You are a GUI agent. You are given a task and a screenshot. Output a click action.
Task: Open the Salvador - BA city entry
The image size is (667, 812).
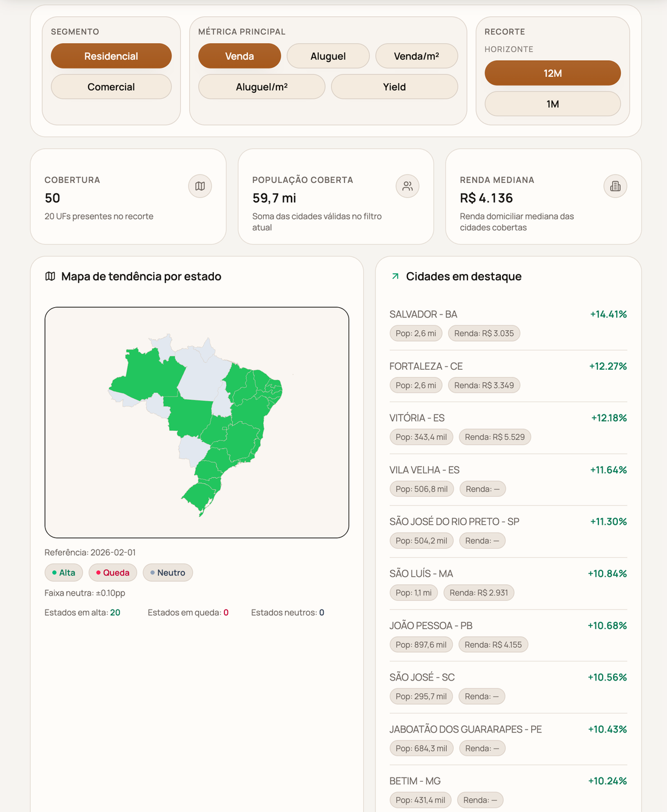point(424,314)
